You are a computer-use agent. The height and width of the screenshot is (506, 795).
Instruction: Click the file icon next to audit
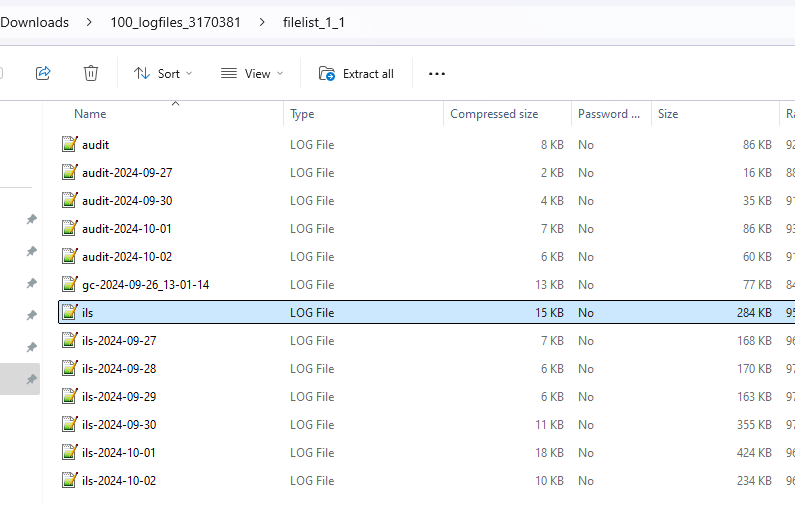pyautogui.click(x=69, y=145)
